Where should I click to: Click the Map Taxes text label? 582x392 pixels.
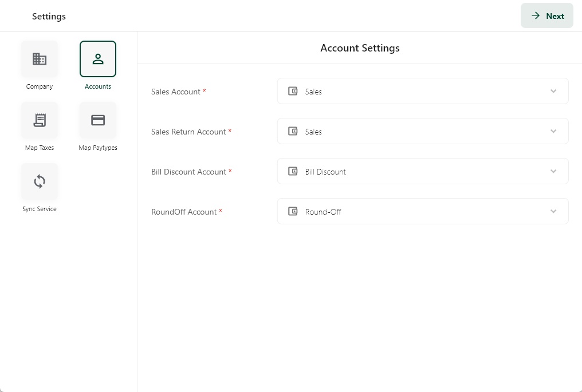(40, 148)
